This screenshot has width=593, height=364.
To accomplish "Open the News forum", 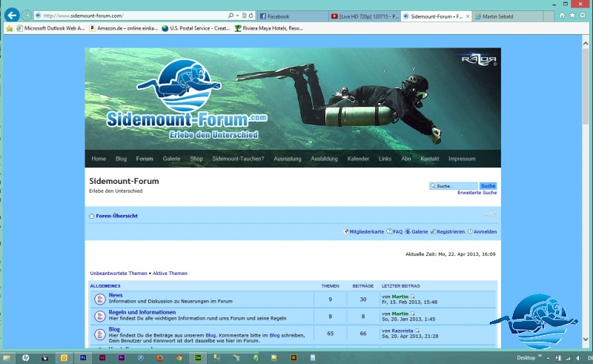I will click(116, 295).
